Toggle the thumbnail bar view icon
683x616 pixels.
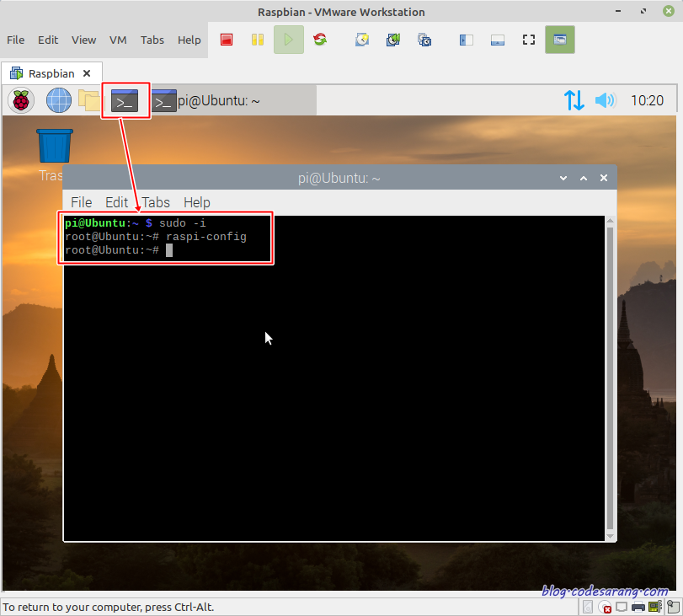(x=498, y=40)
